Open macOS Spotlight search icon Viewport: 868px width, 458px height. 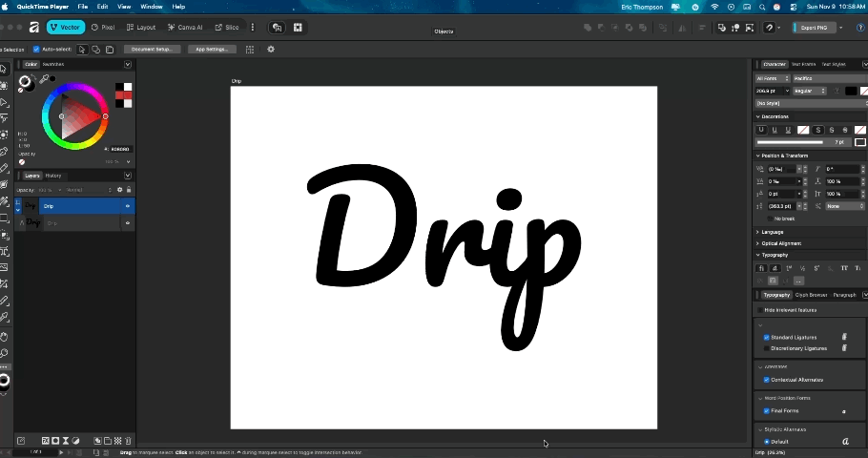pos(762,7)
